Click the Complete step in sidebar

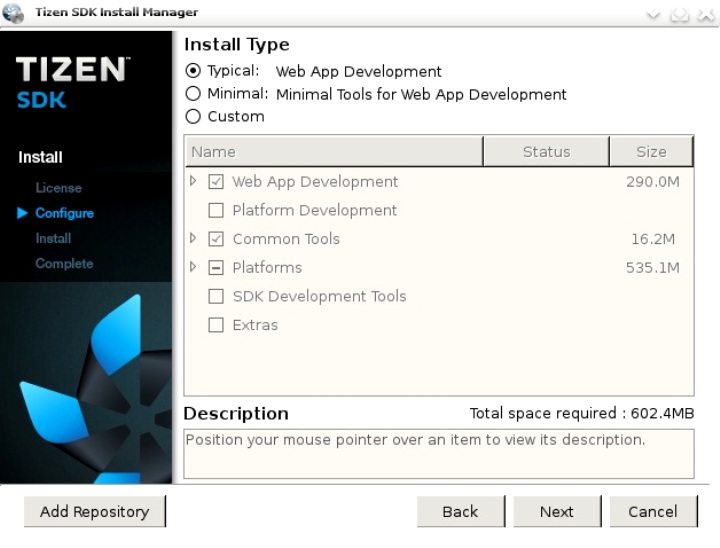click(64, 264)
